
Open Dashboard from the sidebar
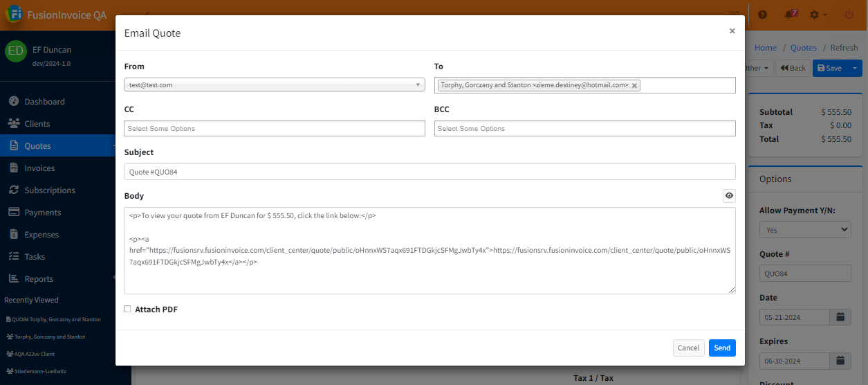click(44, 102)
